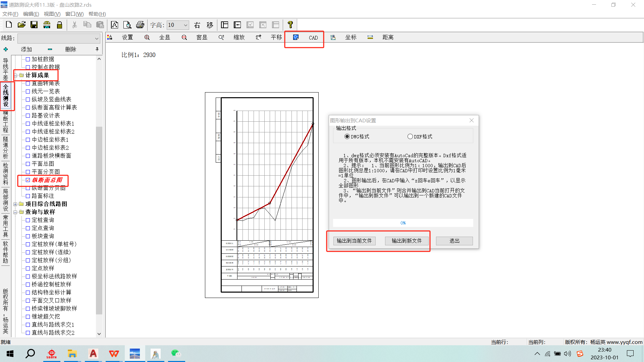Image resolution: width=644 pixels, height=362 pixels.
Task: Click the 退出 button
Action: (454, 241)
